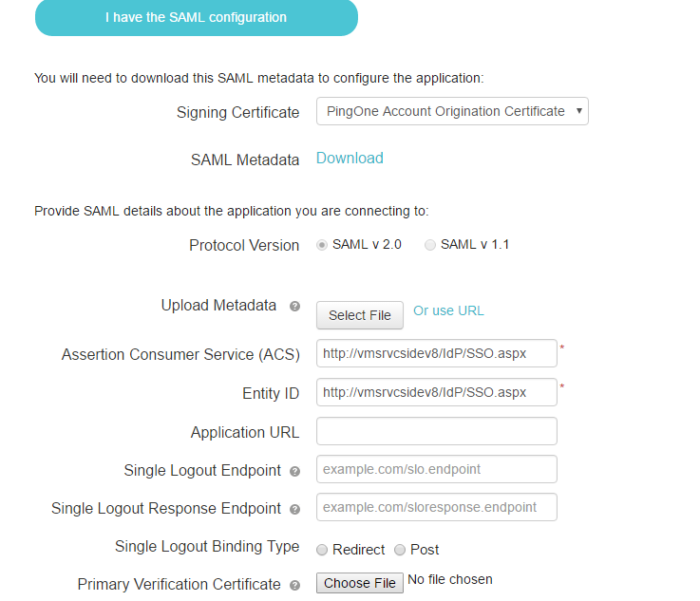
Task: Focus the Single Logout Endpoint field
Action: [x=437, y=469]
